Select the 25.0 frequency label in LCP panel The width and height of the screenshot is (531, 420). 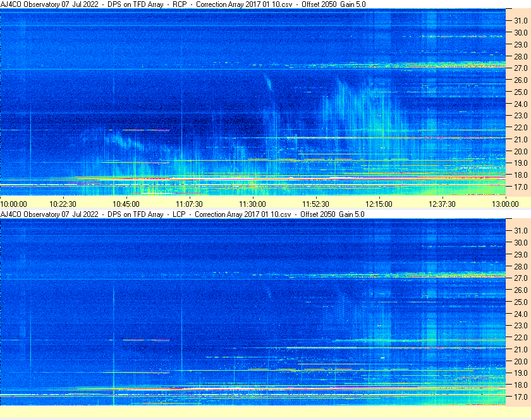[520, 302]
